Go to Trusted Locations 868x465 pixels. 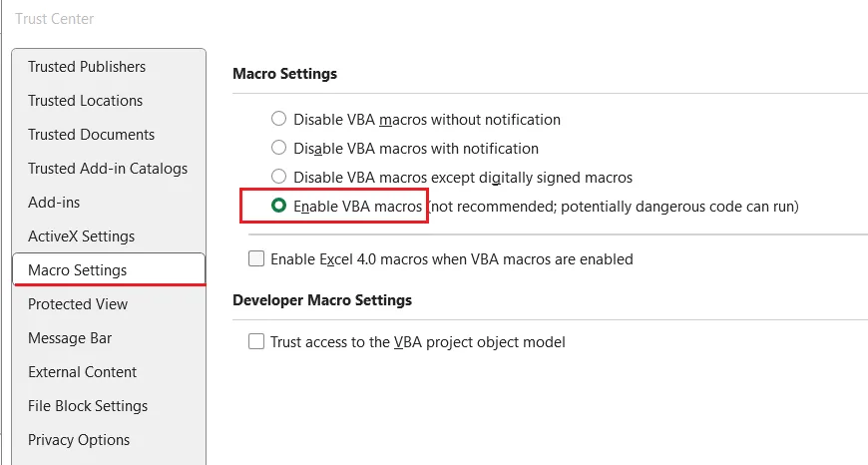coord(85,101)
